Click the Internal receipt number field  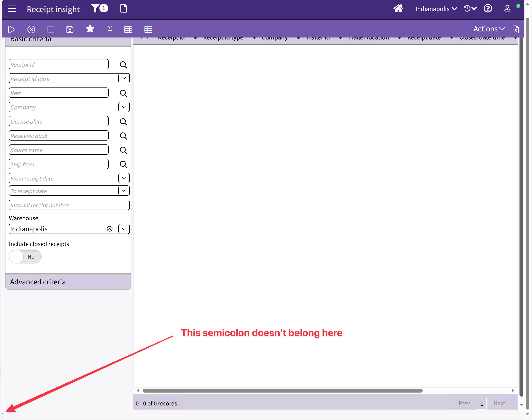69,205
